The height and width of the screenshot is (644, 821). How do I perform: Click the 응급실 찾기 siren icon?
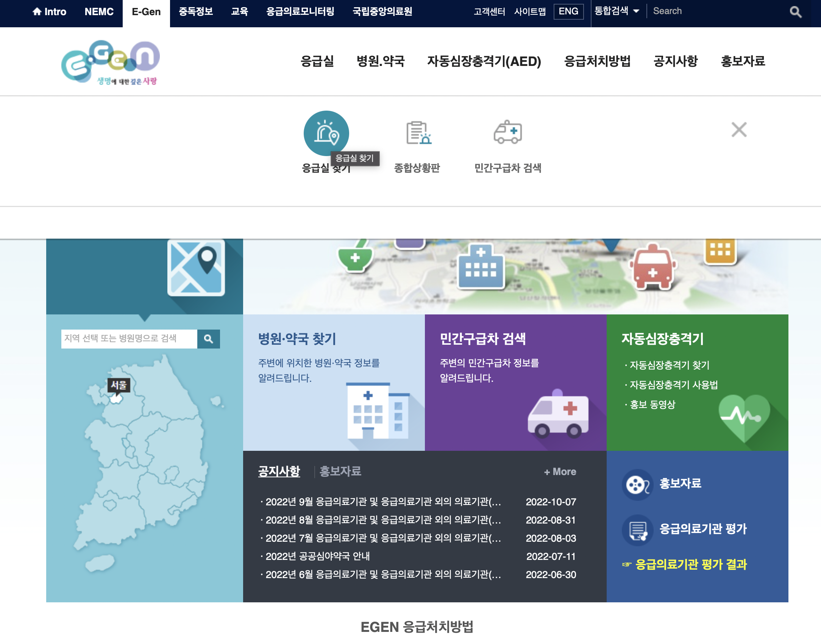click(326, 133)
